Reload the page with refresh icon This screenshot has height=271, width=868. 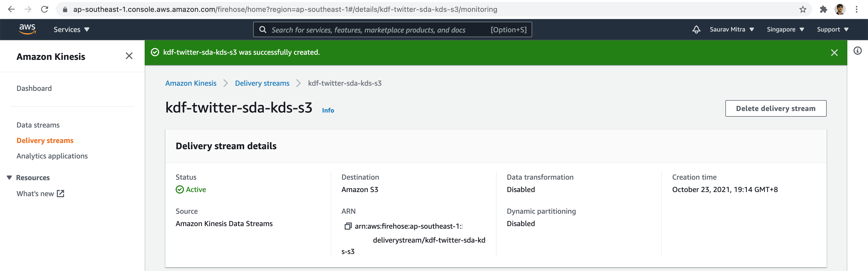44,10
